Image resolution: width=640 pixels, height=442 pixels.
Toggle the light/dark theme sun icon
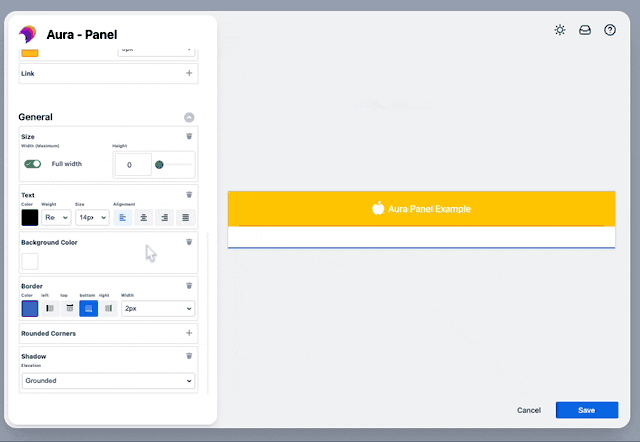560,30
